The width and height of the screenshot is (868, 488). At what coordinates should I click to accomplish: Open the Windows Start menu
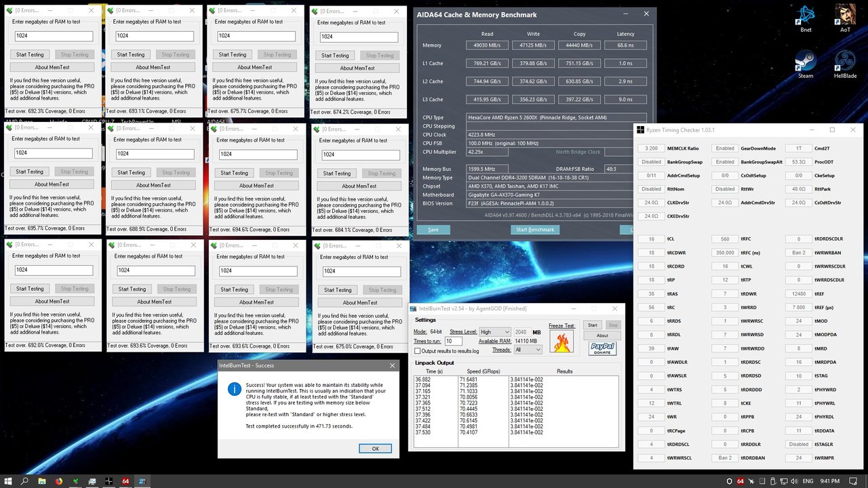pyautogui.click(x=7, y=481)
